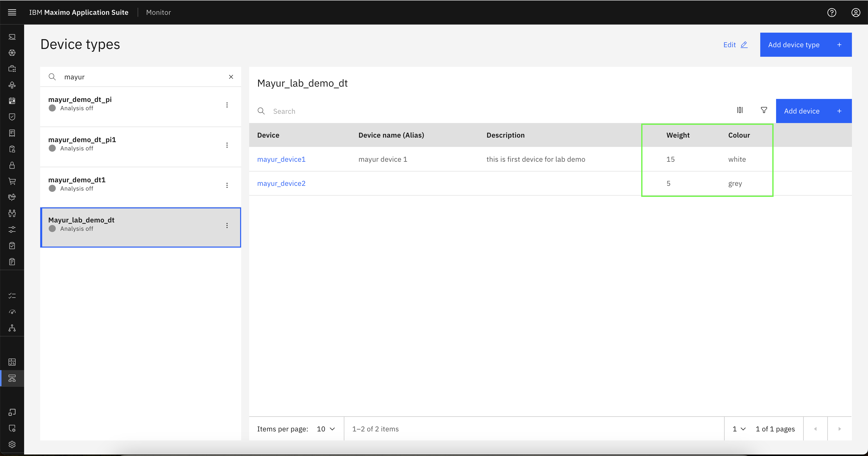Open the mayur_device1 link
Viewport: 868px width, 456px height.
(281, 159)
